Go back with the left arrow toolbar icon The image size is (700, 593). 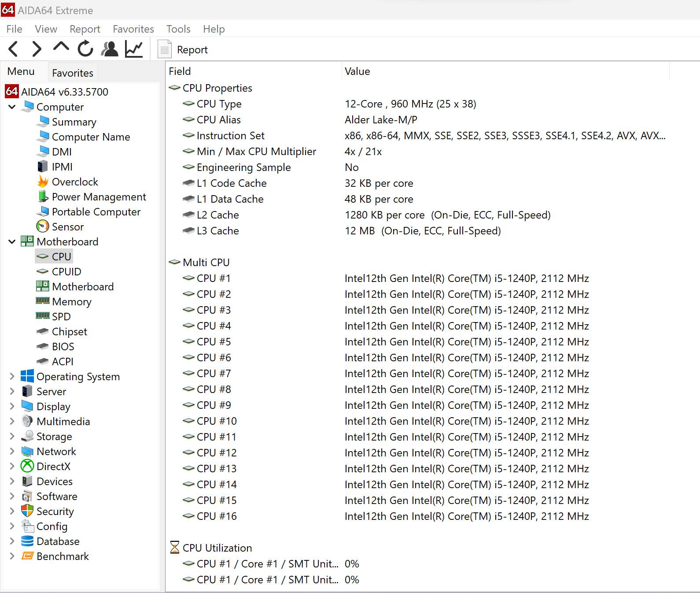13,49
